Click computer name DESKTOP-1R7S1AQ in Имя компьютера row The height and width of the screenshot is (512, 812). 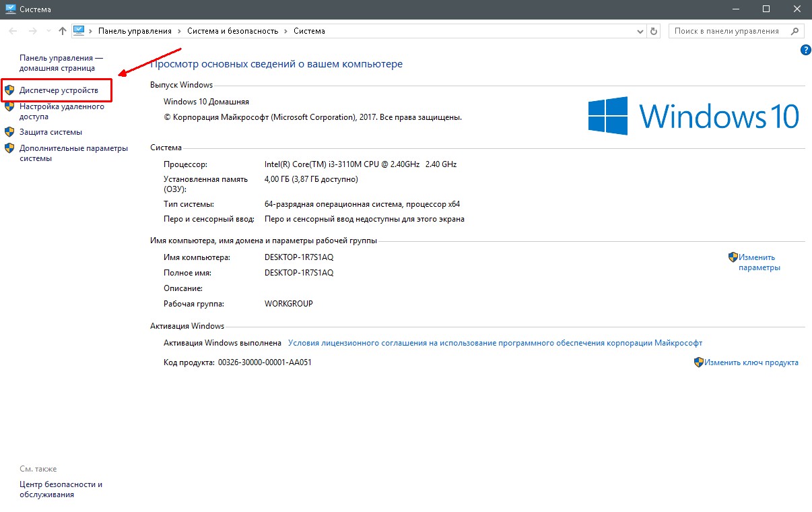pyautogui.click(x=299, y=257)
